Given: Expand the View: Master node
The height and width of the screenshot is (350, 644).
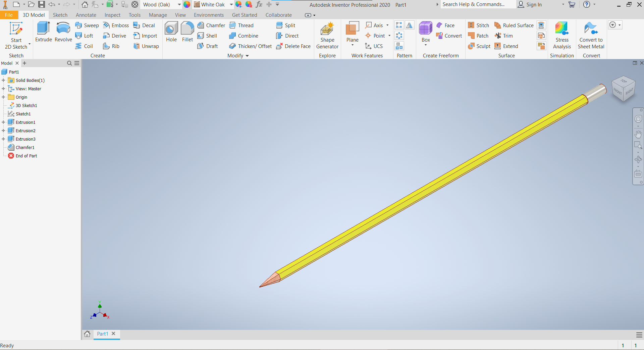Looking at the screenshot, I should coord(3,89).
